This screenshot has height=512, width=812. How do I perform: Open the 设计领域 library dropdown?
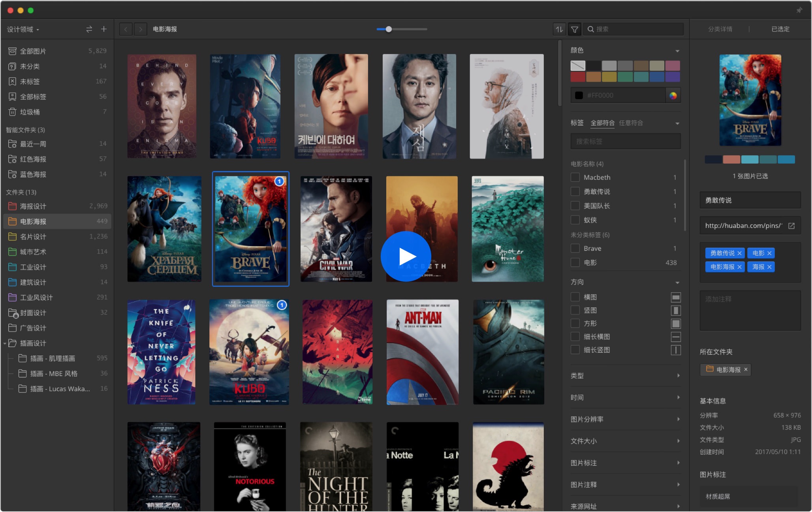pos(23,30)
